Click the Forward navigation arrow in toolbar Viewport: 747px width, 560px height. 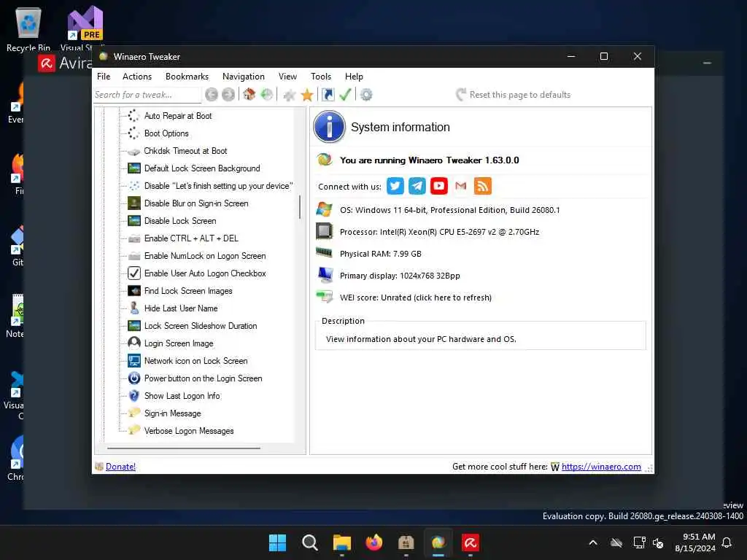[228, 95]
